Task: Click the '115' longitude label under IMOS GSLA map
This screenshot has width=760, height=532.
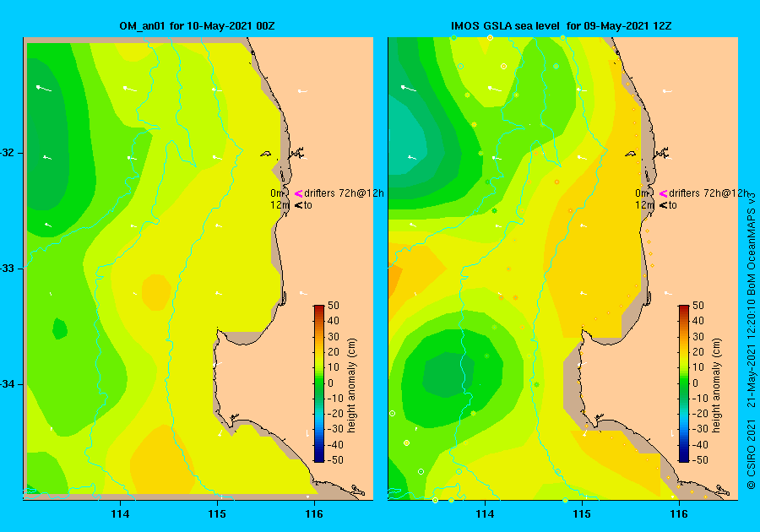Action: pos(582,514)
